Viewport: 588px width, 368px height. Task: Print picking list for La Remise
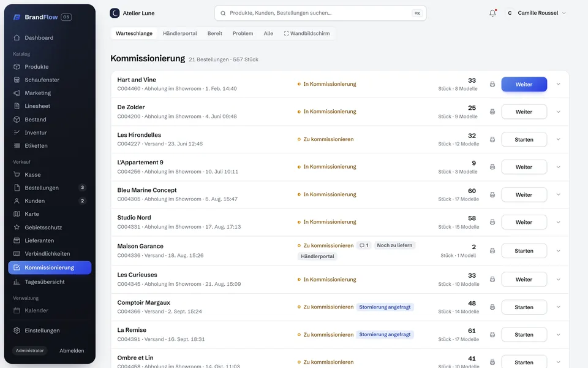[x=492, y=335]
